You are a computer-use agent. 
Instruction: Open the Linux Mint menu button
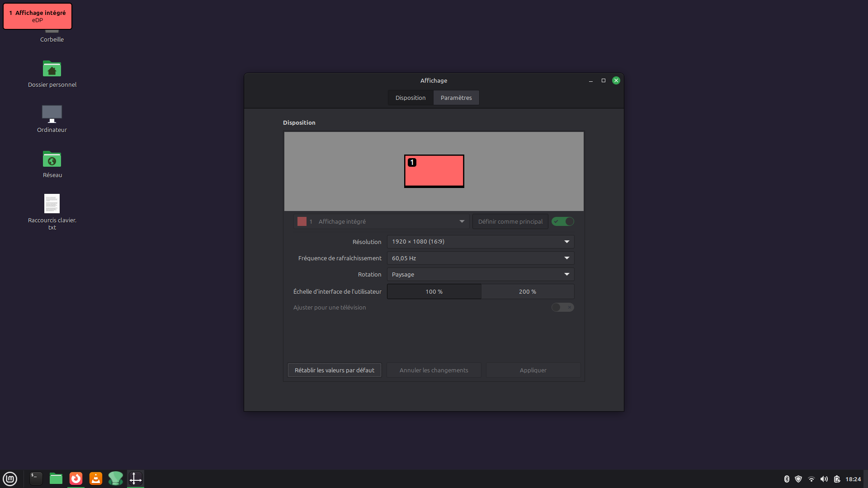point(10,479)
